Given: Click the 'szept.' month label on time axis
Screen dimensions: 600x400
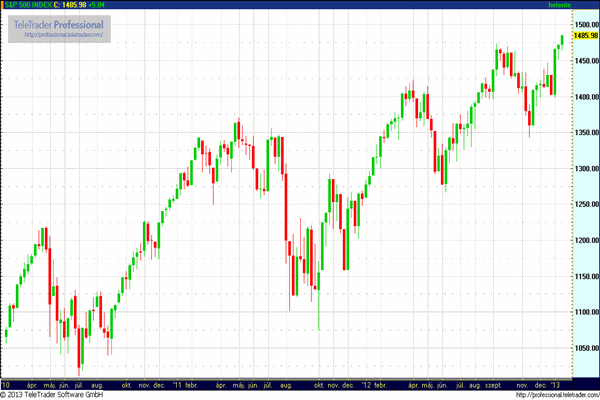Looking at the screenshot, I should (x=492, y=384).
